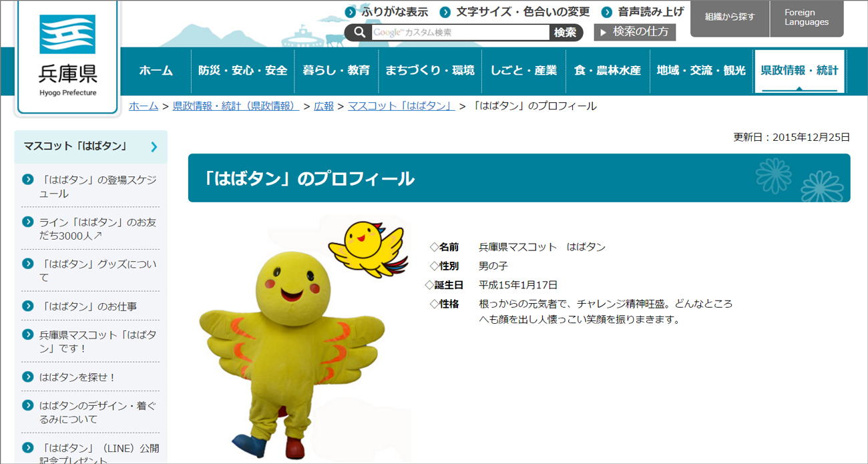Open 「はばタン」グッズについて sidebar link
868x464 pixels.
(x=98, y=271)
